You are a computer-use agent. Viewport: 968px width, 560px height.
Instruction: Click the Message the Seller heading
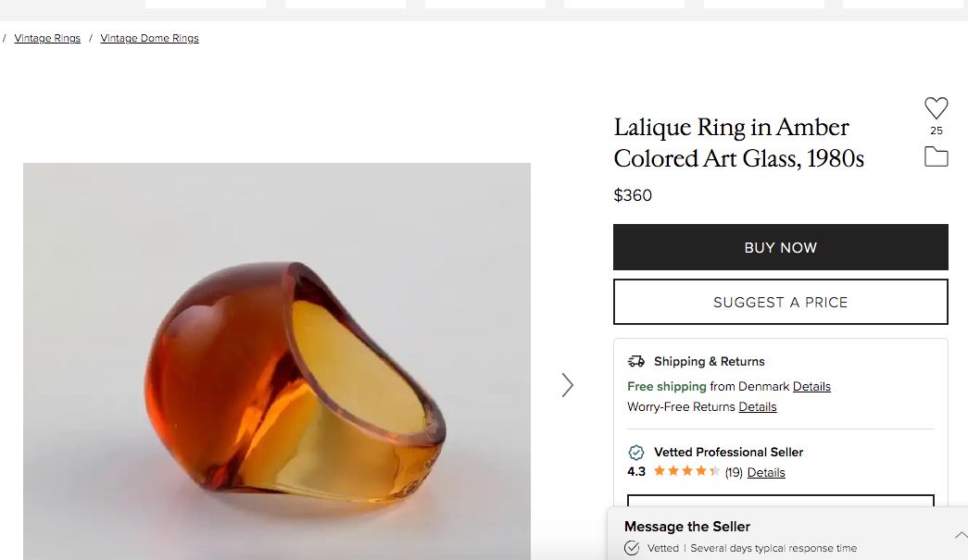[687, 527]
